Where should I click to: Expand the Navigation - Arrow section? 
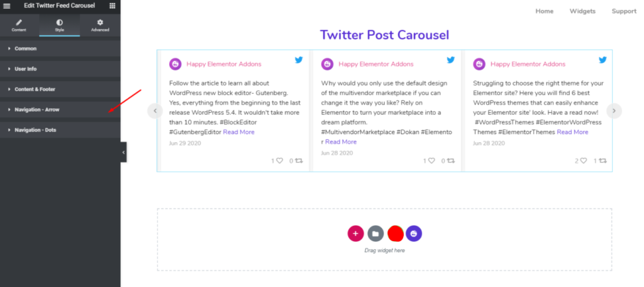[x=37, y=110]
